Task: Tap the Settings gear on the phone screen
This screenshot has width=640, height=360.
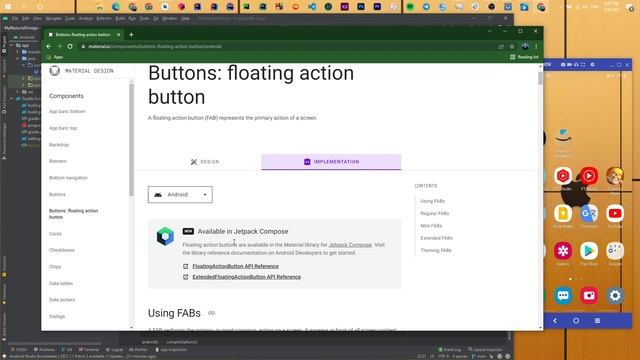Action: 615,296
